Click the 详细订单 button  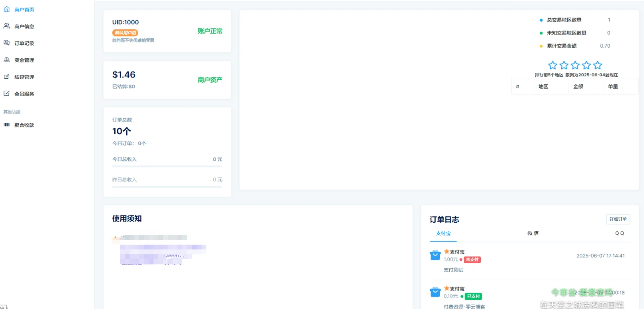pyautogui.click(x=618, y=219)
